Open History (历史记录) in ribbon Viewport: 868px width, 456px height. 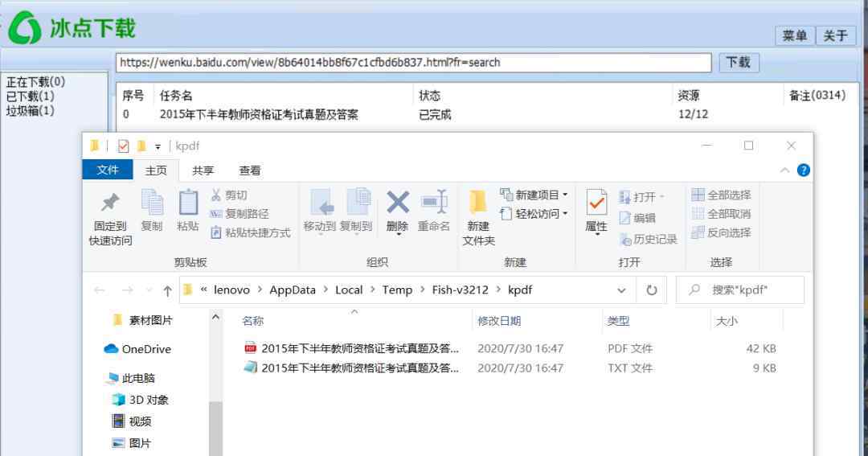(x=649, y=240)
